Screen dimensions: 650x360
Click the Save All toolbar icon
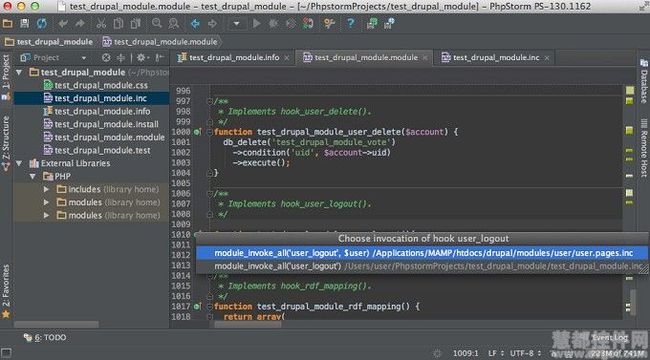[24, 23]
